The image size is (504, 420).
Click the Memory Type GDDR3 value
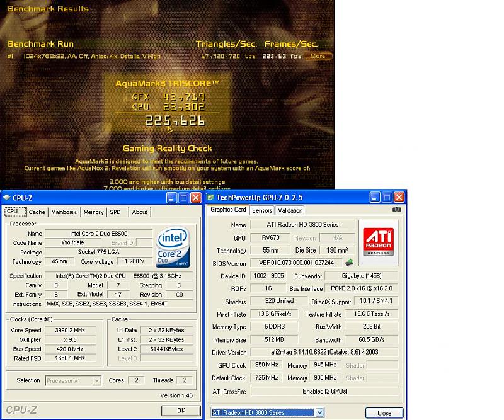coord(274,326)
